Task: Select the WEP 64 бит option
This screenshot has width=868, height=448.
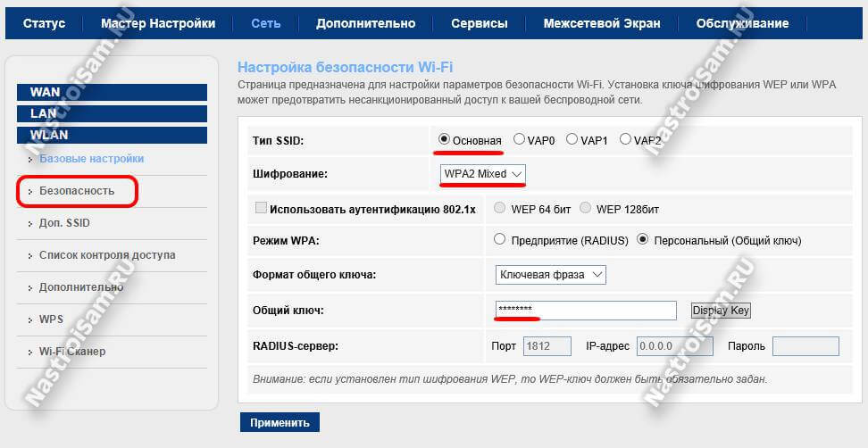Action: [x=500, y=208]
